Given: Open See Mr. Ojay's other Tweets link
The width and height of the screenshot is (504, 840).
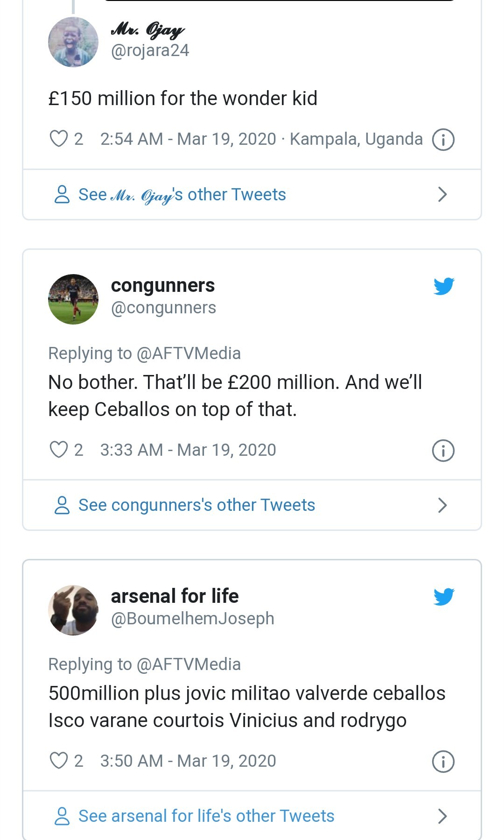Looking at the screenshot, I should point(182,194).
